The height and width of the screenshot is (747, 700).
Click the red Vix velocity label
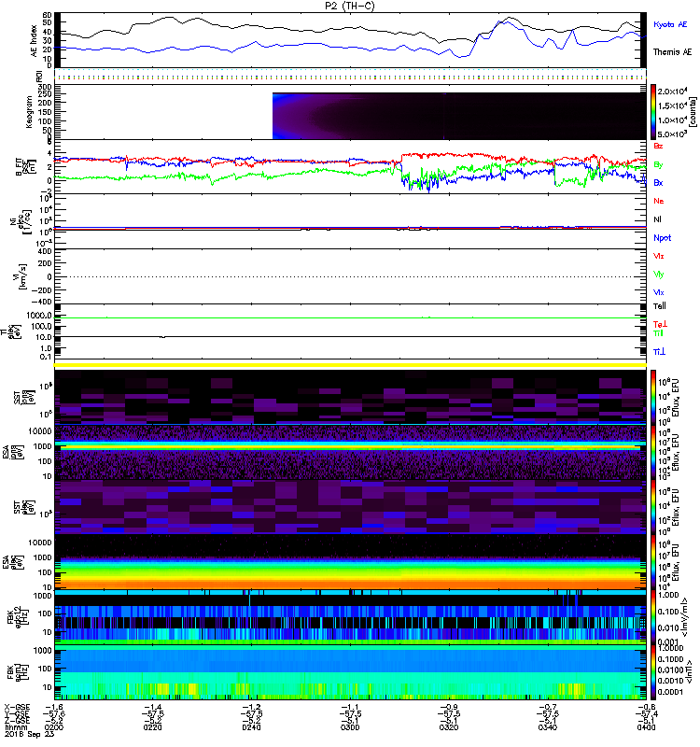point(659,256)
